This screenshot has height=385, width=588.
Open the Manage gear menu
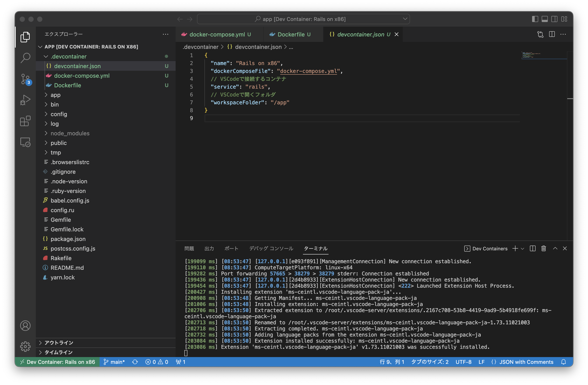[25, 347]
